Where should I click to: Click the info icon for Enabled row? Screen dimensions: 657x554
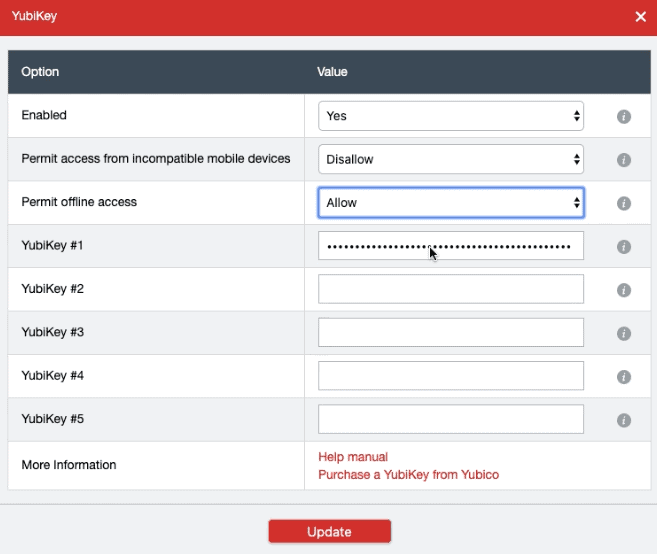(623, 116)
